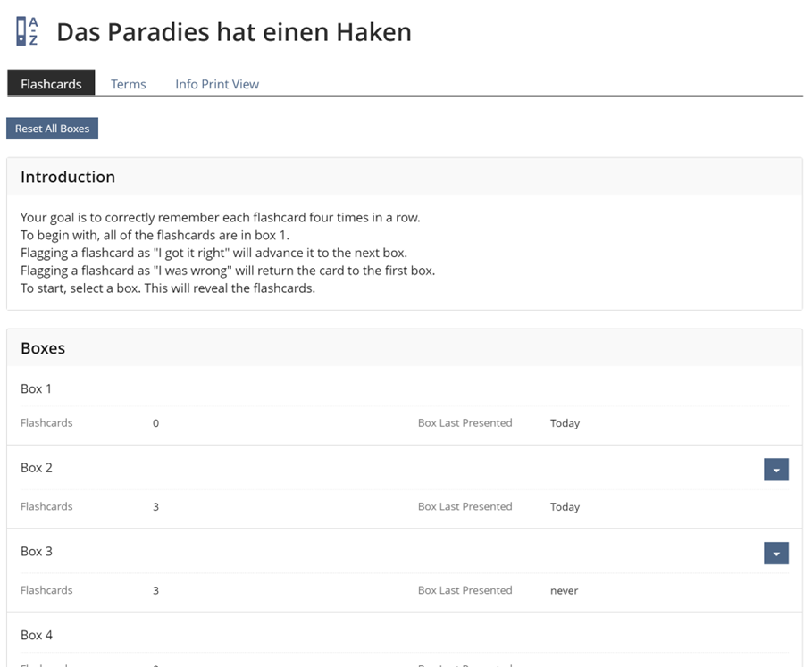This screenshot has width=812, height=667.
Task: Expand the Box 3 dropdown arrow
Action: tap(775, 553)
